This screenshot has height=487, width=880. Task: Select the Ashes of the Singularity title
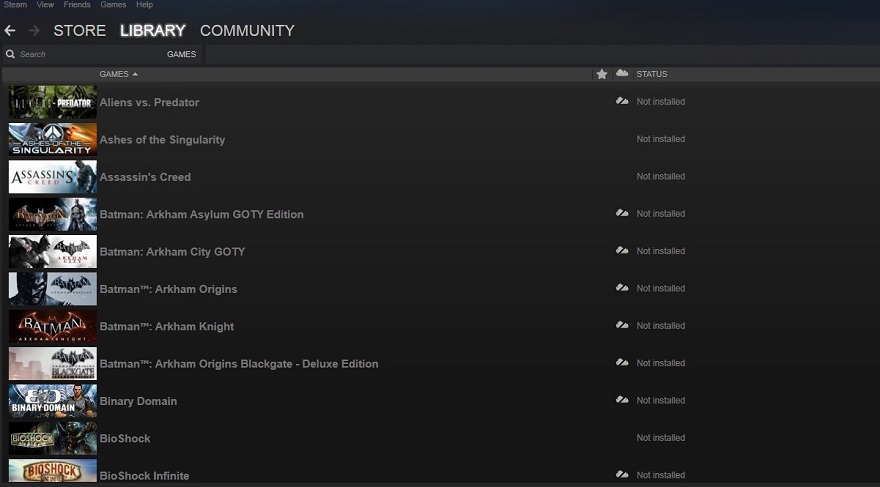162,140
